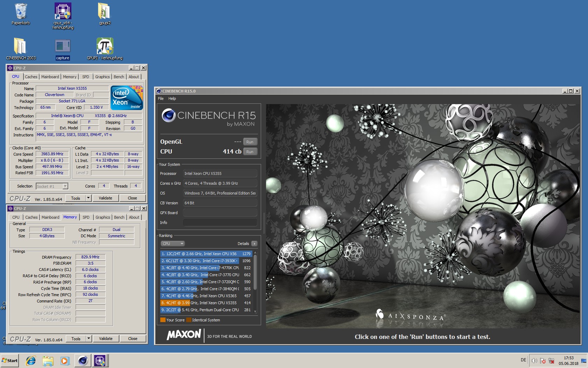Click the Processor field Intel Xeon CPU X5355

click(x=220, y=173)
